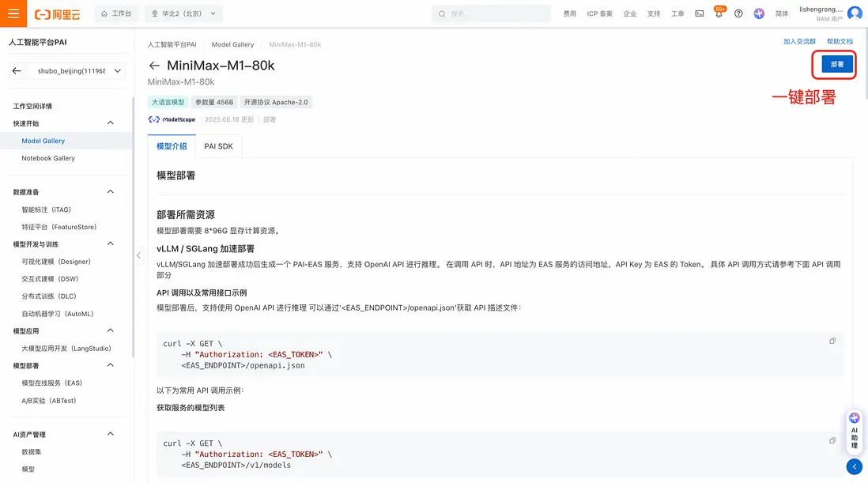Screen dimensions: 868x483
Task: Click username lishengrong in header
Action: (x=821, y=9)
